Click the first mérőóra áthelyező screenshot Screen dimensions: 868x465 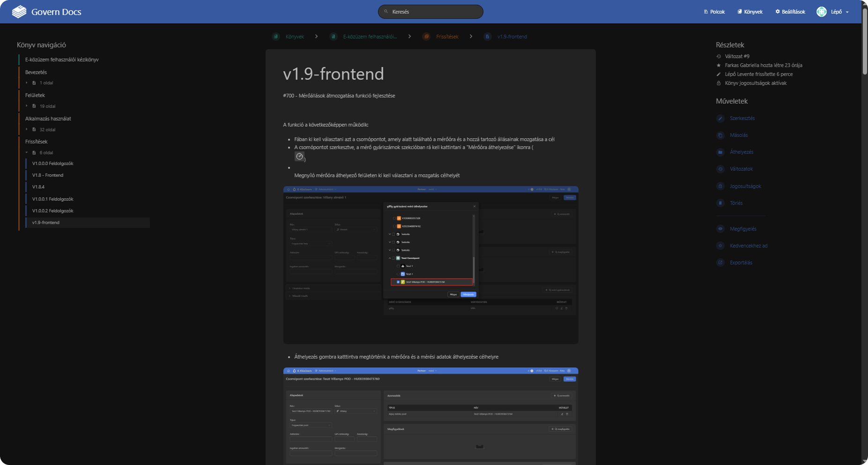tap(430, 265)
